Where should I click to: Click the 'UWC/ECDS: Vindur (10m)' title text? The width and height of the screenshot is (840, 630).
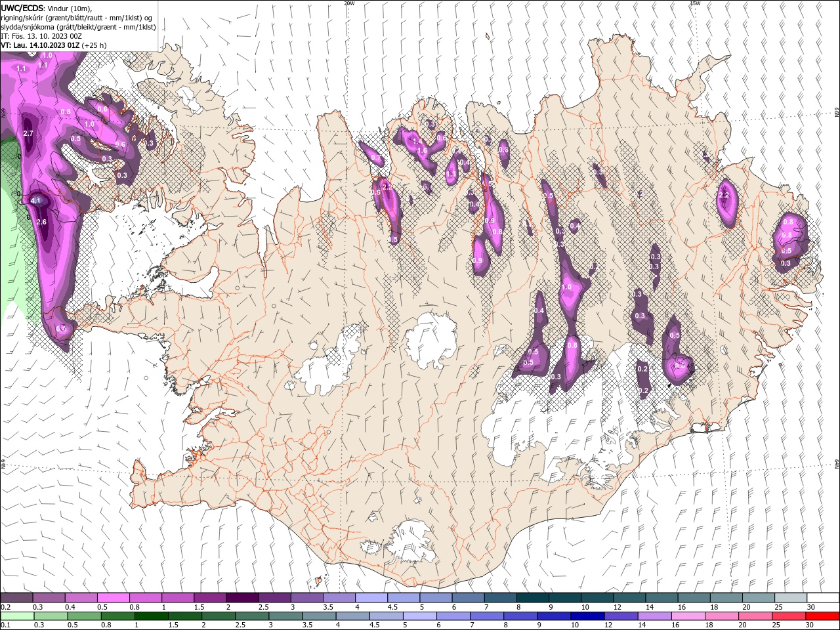click(47, 8)
